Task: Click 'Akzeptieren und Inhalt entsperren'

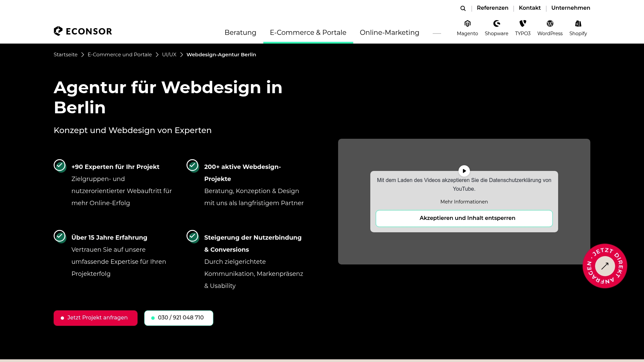Action: [464, 218]
